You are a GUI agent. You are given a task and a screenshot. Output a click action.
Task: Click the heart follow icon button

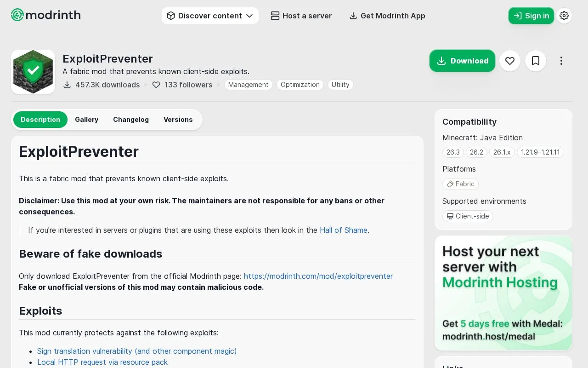510,61
